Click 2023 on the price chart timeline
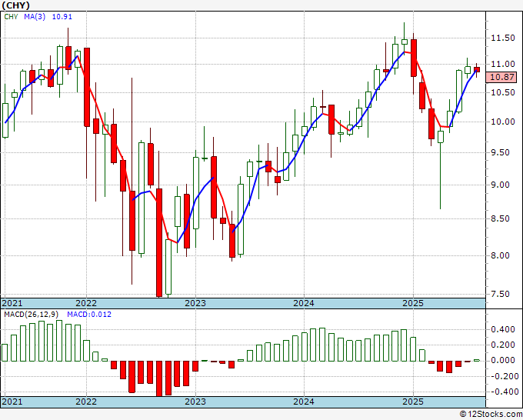 pos(195,303)
